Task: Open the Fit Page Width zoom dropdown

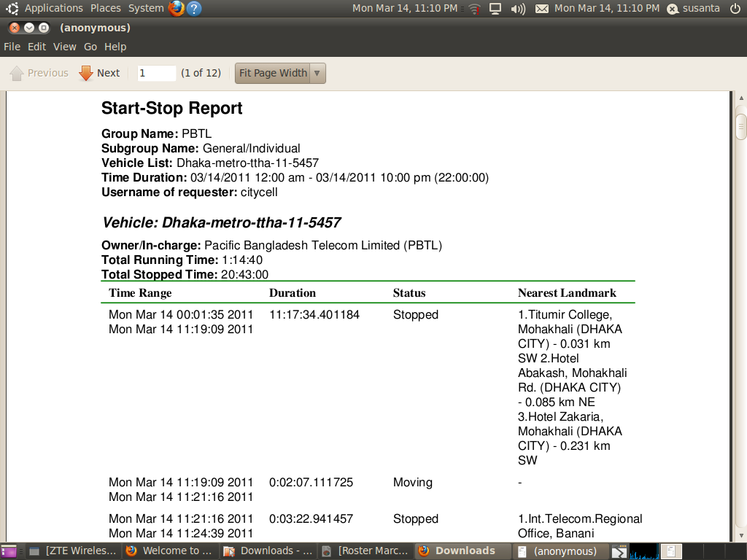Action: [x=280, y=74]
